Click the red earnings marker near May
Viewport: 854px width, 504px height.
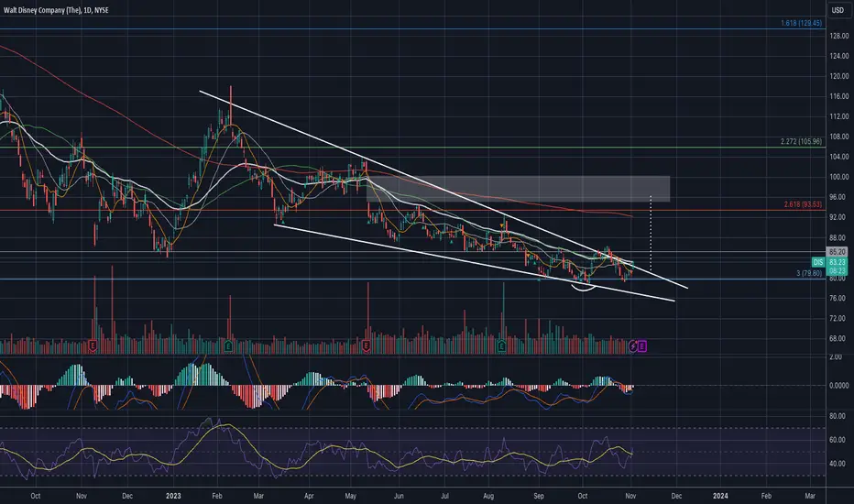tap(366, 345)
